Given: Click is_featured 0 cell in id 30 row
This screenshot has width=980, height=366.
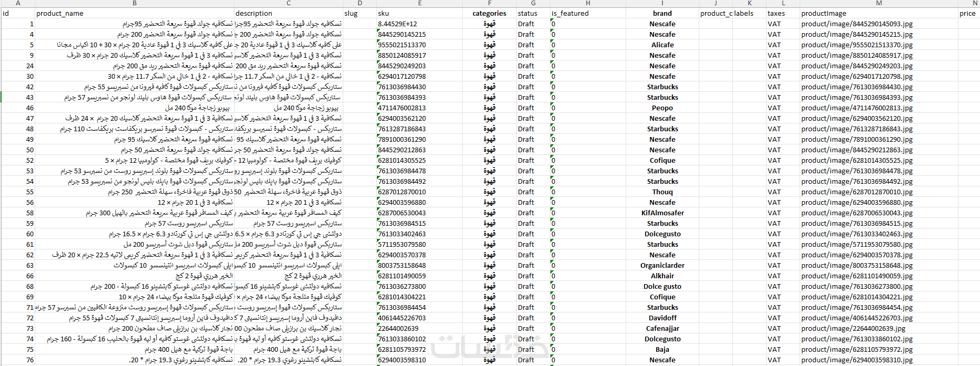Looking at the screenshot, I should tap(588, 76).
